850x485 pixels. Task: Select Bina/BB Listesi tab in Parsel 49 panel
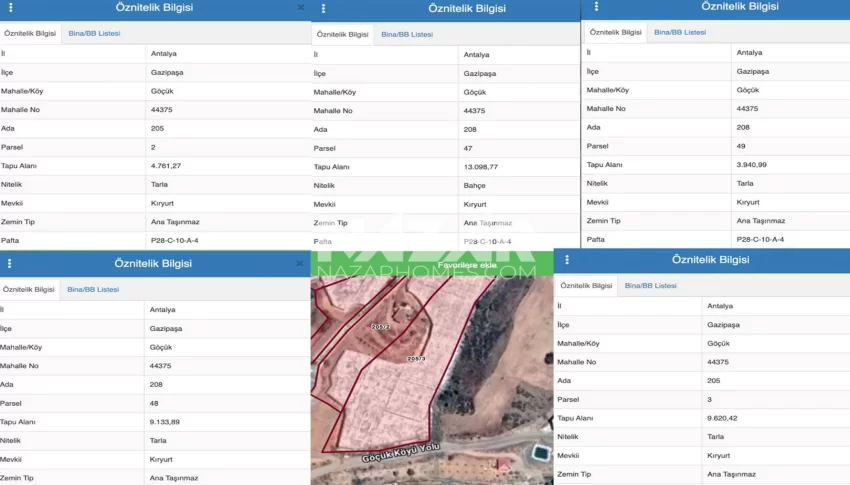[x=680, y=32]
